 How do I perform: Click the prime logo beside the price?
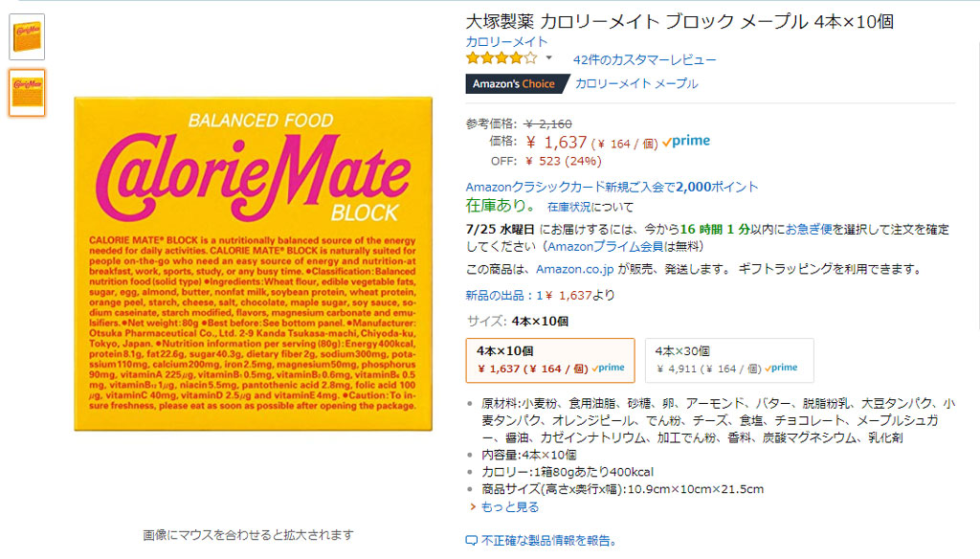pyautogui.click(x=686, y=142)
